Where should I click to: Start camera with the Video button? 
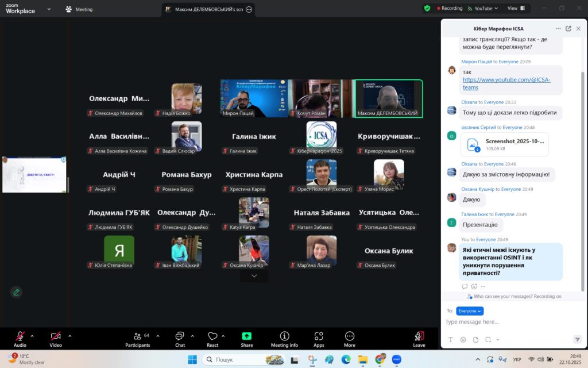coord(56,339)
